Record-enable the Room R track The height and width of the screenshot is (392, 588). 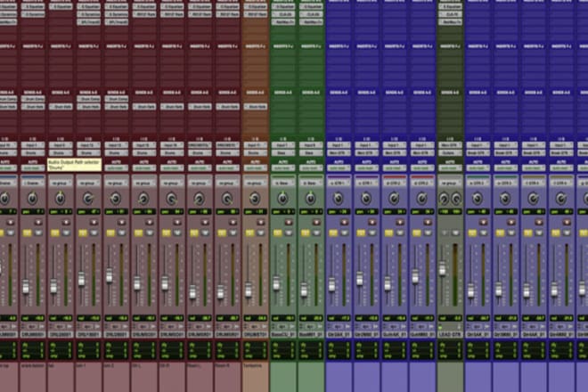coord(233,223)
